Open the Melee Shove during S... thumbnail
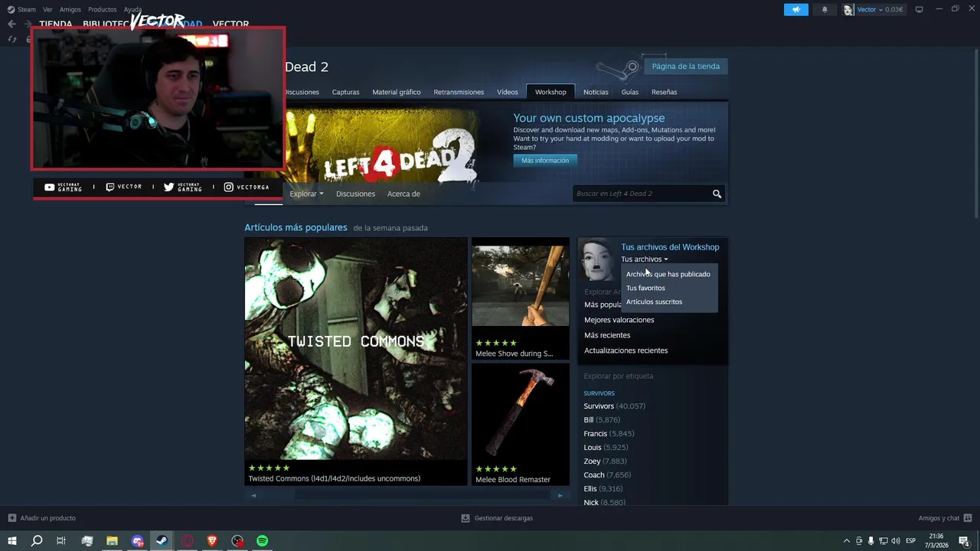Viewport: 980px width, 551px height. click(521, 285)
